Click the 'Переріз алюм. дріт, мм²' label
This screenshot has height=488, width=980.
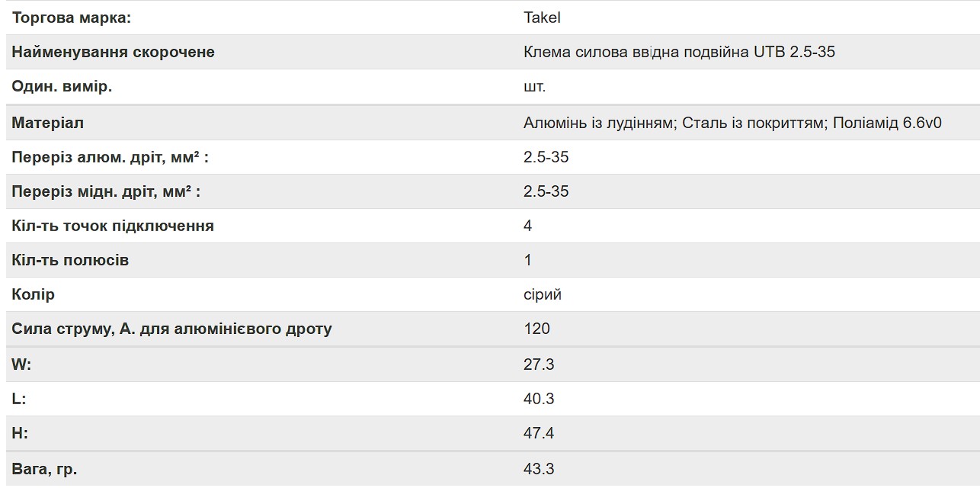point(110,157)
